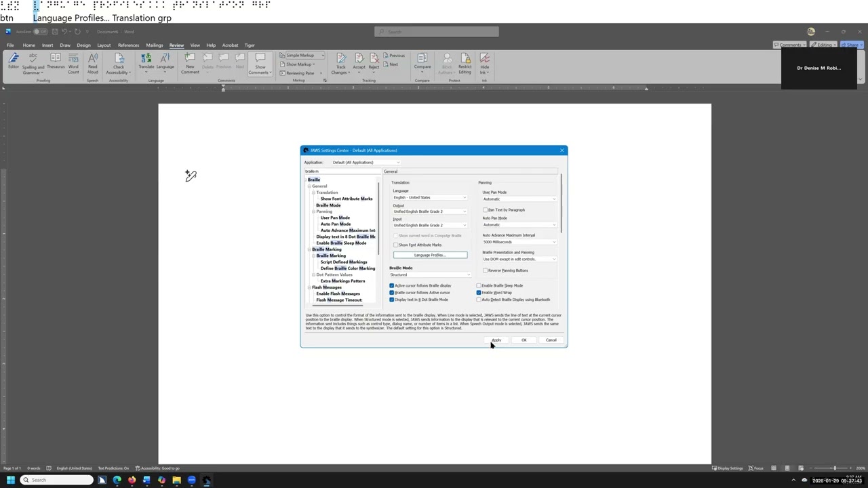Open Braille Presentation and Panning dropdown
The image size is (868, 488).
click(519, 259)
